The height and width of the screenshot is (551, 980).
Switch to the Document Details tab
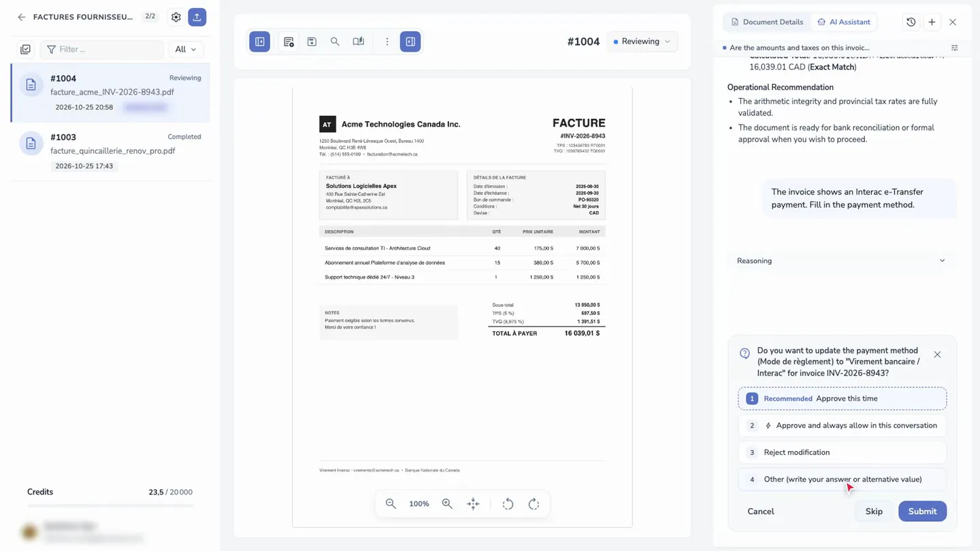[x=766, y=22]
